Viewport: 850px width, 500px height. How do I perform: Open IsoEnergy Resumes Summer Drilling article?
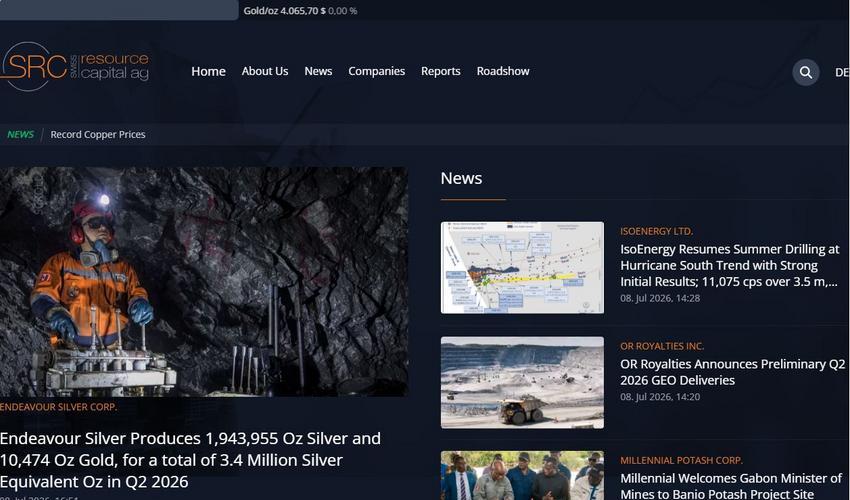click(730, 265)
